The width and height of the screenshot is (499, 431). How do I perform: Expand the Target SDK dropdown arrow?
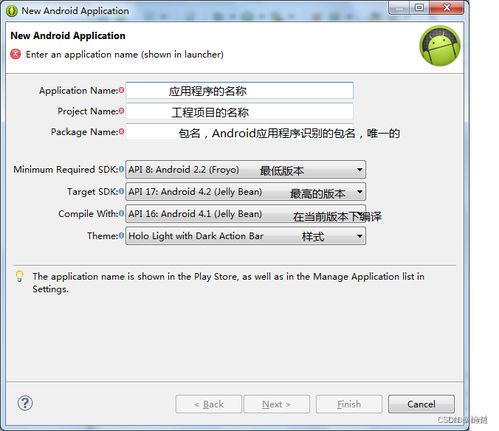[x=359, y=192]
